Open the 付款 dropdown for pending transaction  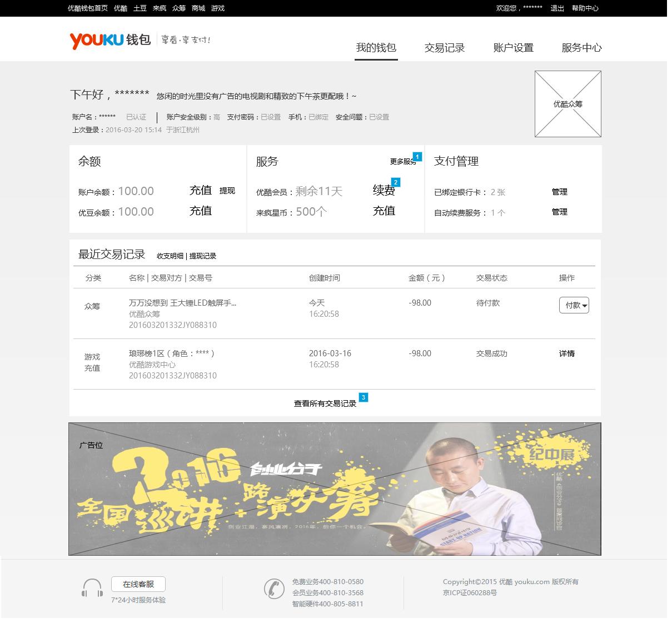pyautogui.click(x=574, y=305)
